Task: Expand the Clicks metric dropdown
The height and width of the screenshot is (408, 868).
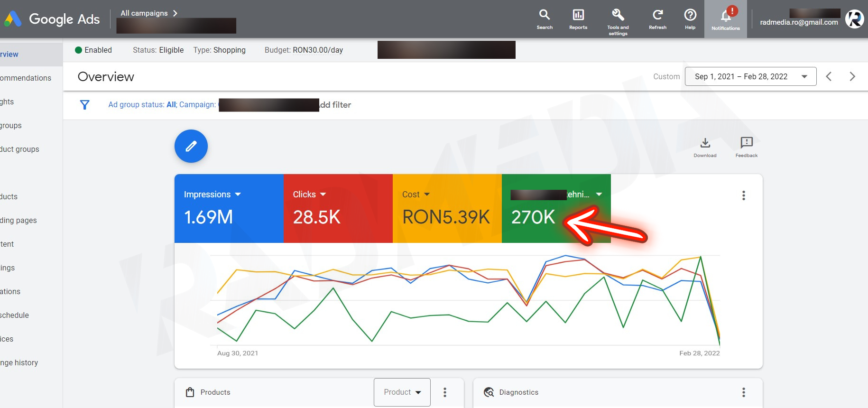Action: pyautogui.click(x=323, y=195)
